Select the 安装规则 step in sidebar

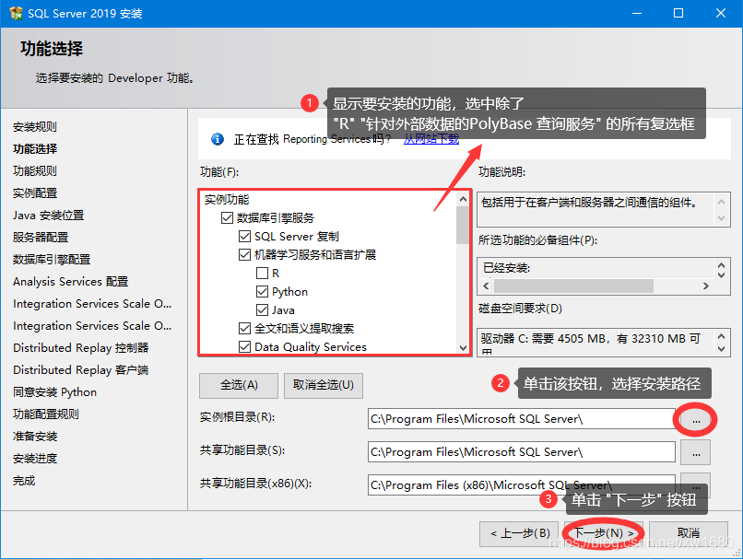pos(35,127)
